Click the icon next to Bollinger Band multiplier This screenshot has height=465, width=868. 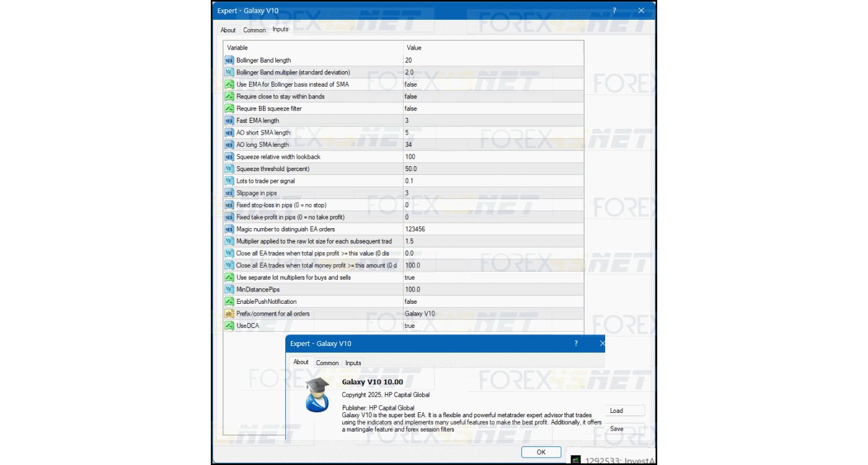point(229,73)
